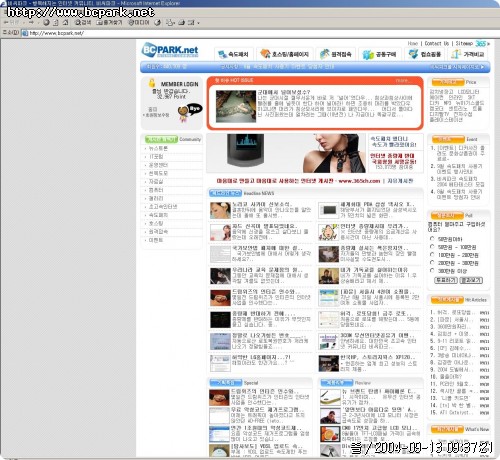Click the browser Forward arrow
Viewport: 500px width, 460px height.
click(x=31, y=23)
